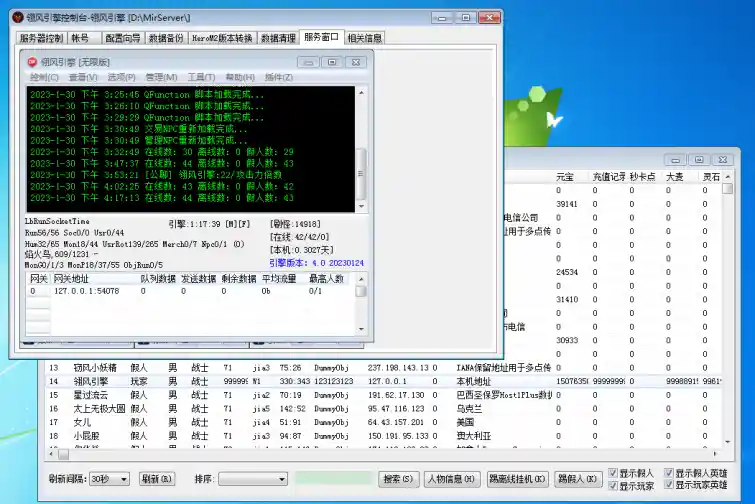Expand the 排序 dropdown
This screenshot has width=755, height=504.
253,479
